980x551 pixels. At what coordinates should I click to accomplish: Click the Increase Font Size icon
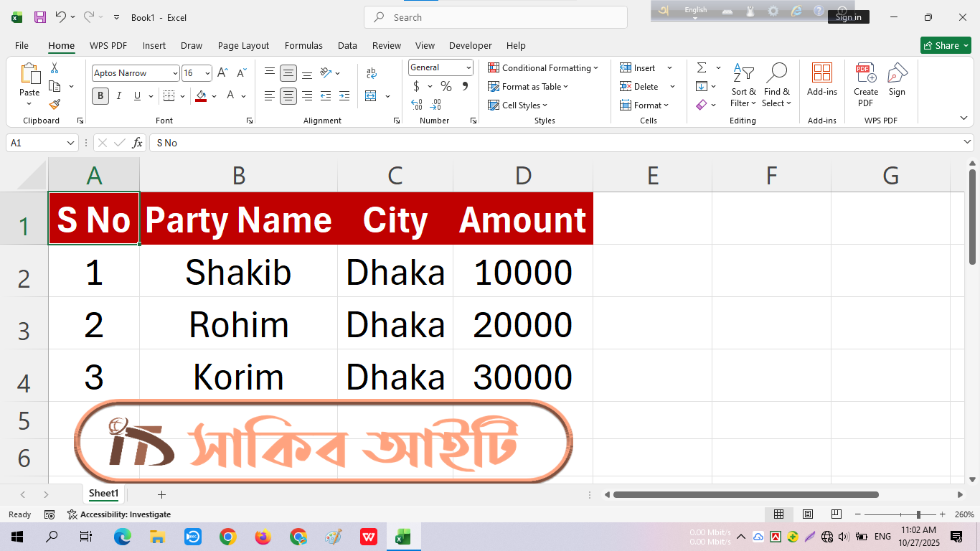pos(222,73)
